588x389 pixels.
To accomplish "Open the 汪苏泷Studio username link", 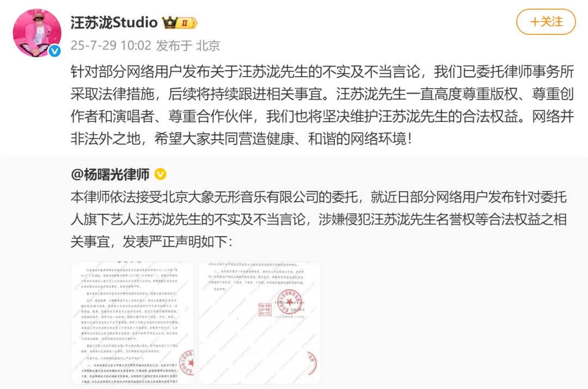I will [114, 22].
